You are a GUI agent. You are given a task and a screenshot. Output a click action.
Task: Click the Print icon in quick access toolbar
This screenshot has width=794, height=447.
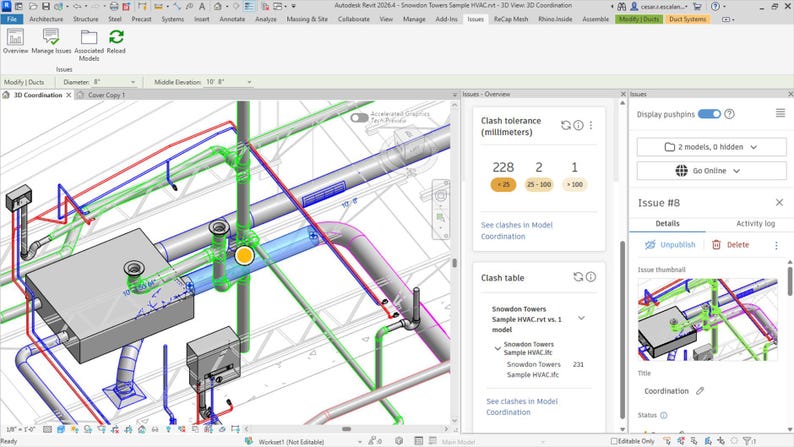coord(114,6)
